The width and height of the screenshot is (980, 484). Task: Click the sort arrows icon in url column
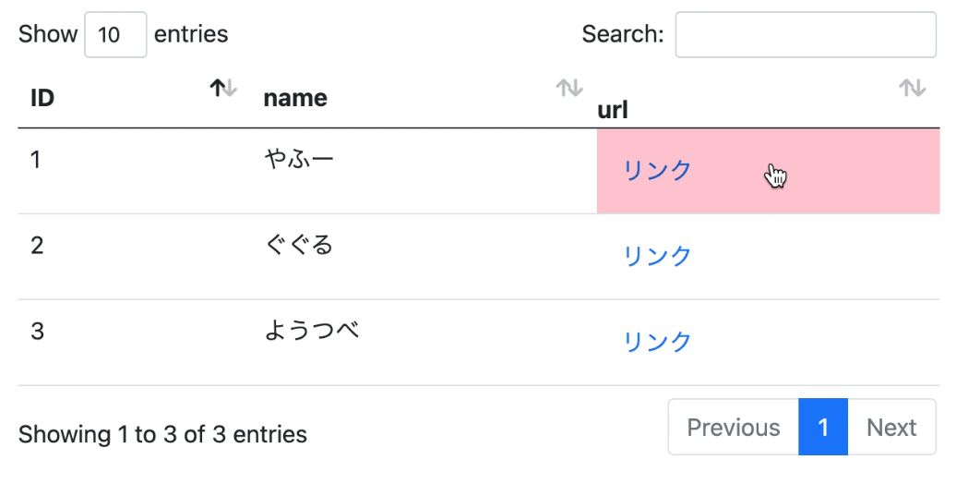(x=912, y=89)
